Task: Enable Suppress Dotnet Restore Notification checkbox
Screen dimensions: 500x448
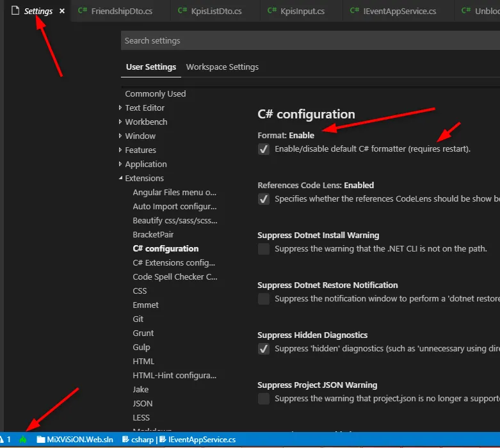Action: click(264, 299)
